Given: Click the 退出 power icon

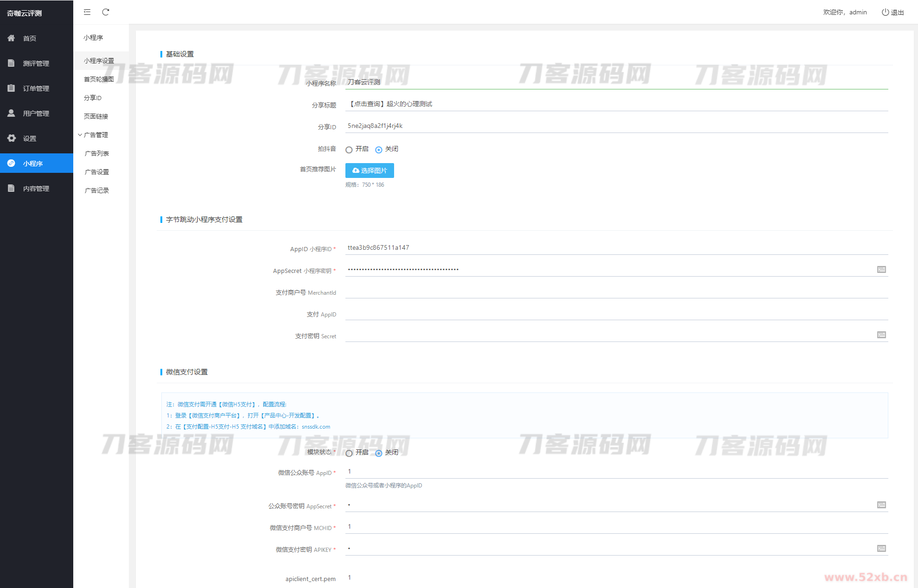Looking at the screenshot, I should click(x=885, y=12).
